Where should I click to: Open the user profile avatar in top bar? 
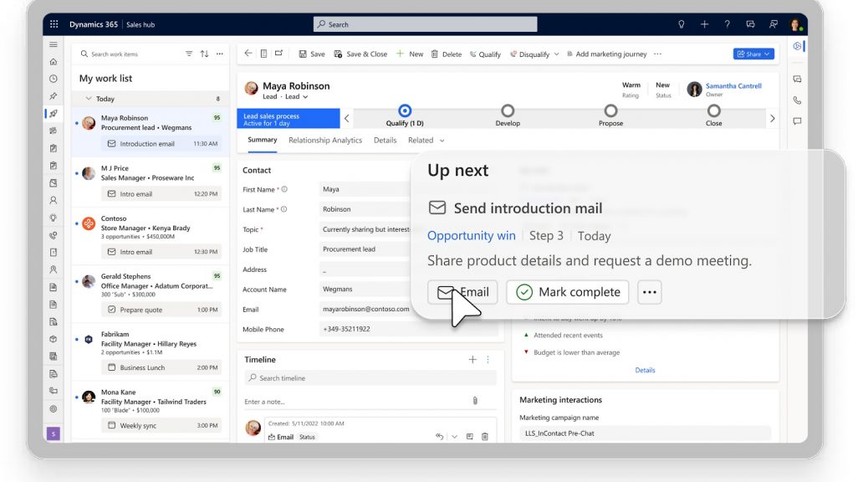[795, 24]
